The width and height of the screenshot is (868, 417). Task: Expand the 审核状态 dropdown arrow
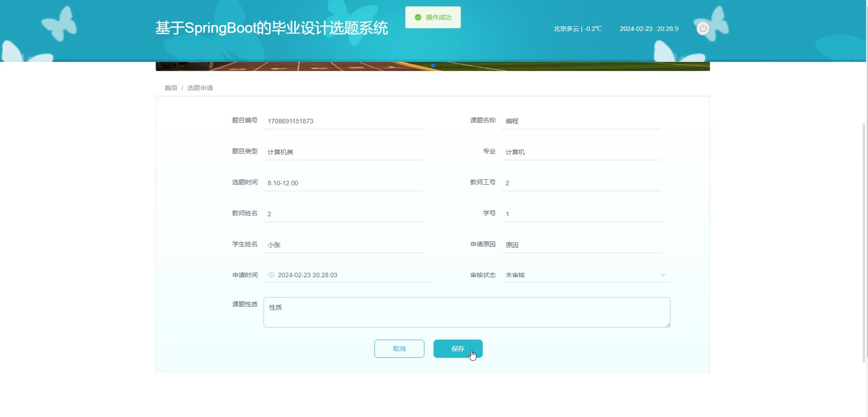(x=663, y=275)
